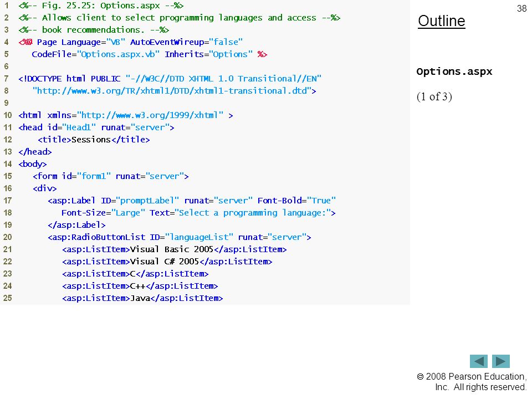Click the 'C++' ListItem line
This screenshot has height=399, width=532.
[x=140, y=286]
